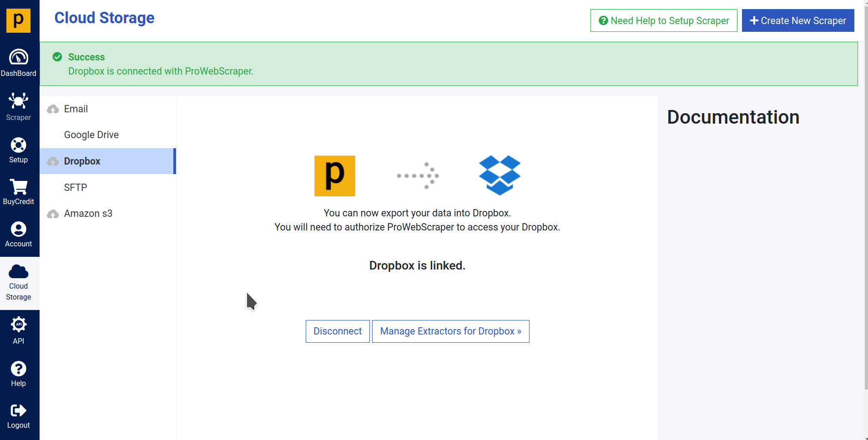868x440 pixels.
Task: Select Email storage option
Action: coord(108,109)
